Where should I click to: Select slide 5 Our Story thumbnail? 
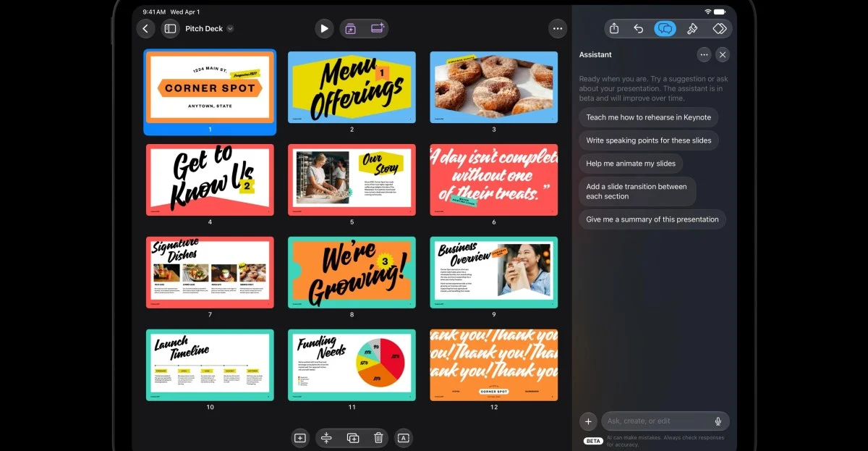(352, 180)
